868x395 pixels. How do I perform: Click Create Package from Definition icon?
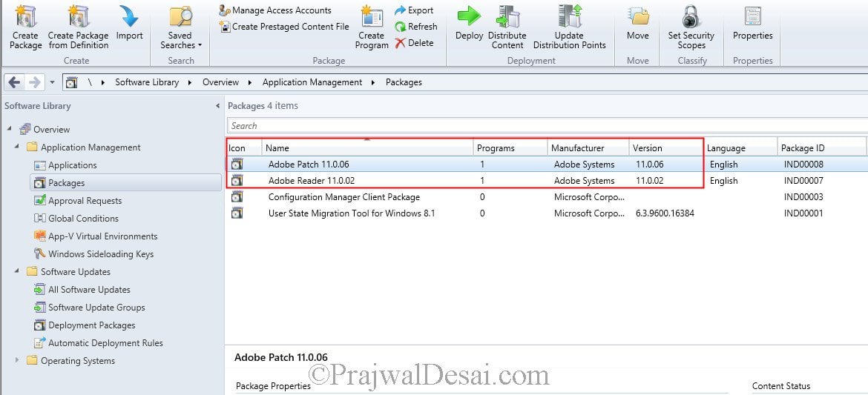pyautogui.click(x=79, y=16)
